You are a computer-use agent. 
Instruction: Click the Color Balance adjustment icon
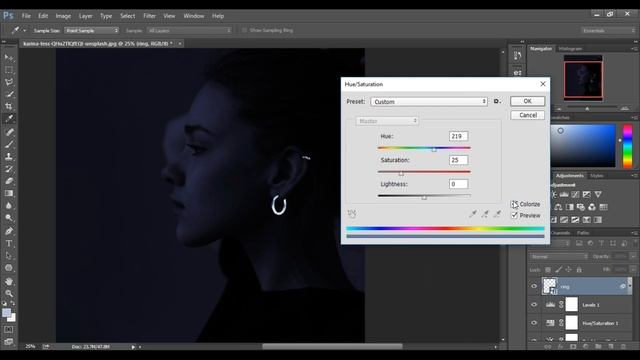pyautogui.click(x=558, y=207)
